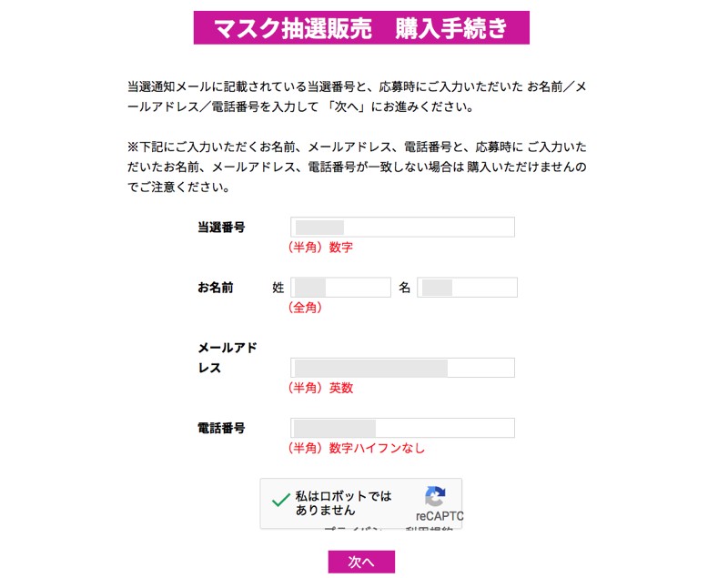728x578 pixels.
Task: Click the 私はロボットではありません text
Action: 343,503
